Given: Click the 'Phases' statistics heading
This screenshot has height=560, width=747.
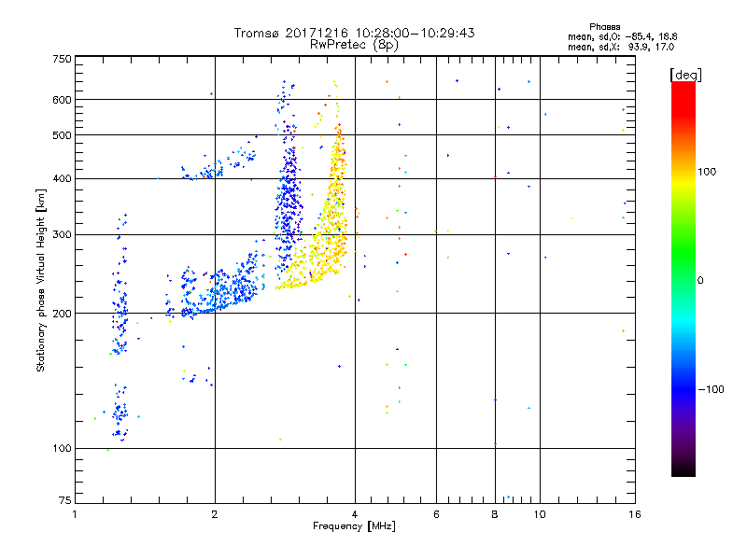Looking at the screenshot, I should pyautogui.click(x=604, y=27).
